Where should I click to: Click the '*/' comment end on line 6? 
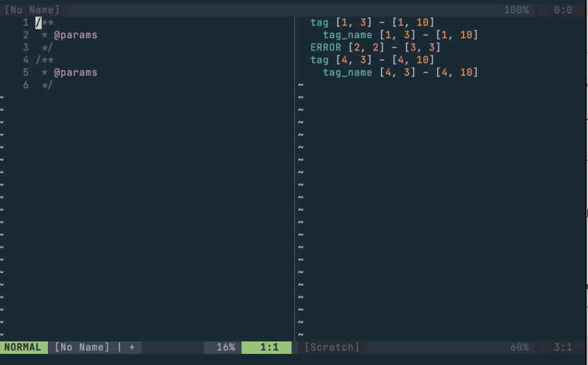(47, 85)
